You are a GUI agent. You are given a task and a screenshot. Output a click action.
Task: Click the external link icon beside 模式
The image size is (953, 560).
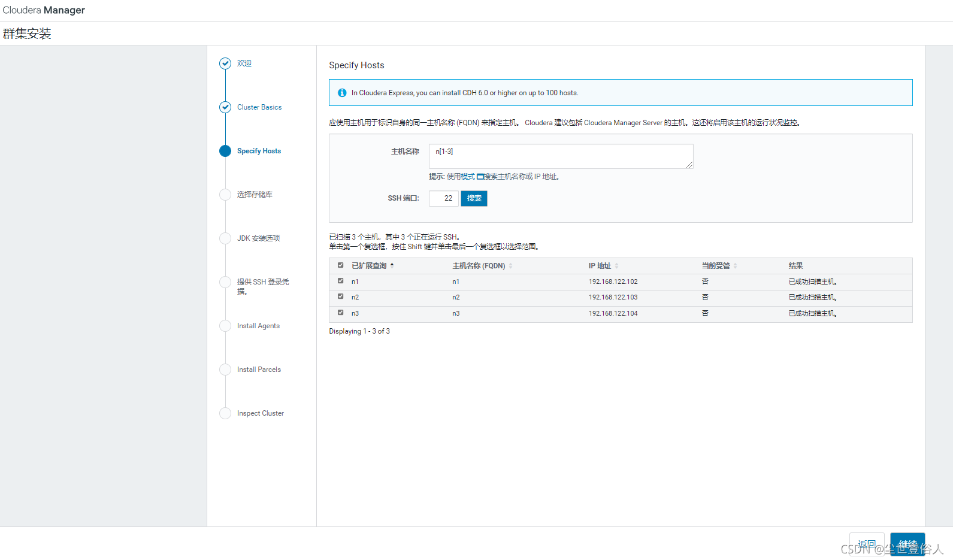point(480,177)
